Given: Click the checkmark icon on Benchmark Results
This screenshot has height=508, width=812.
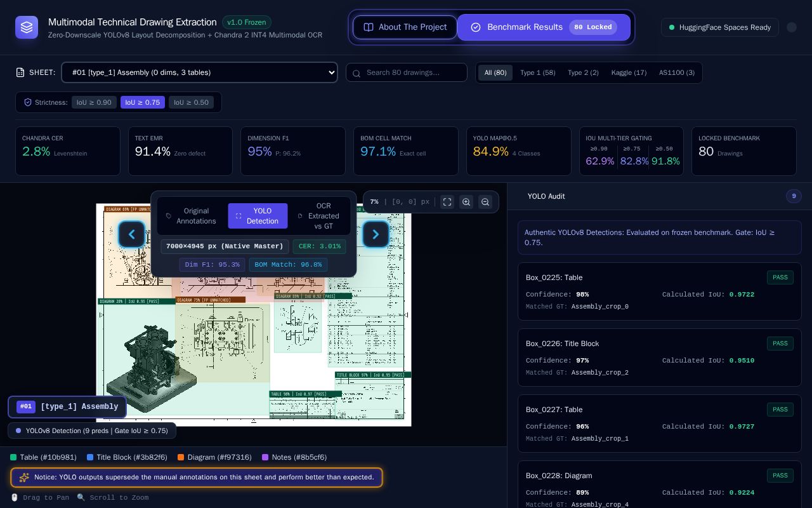Looking at the screenshot, I should (476, 27).
